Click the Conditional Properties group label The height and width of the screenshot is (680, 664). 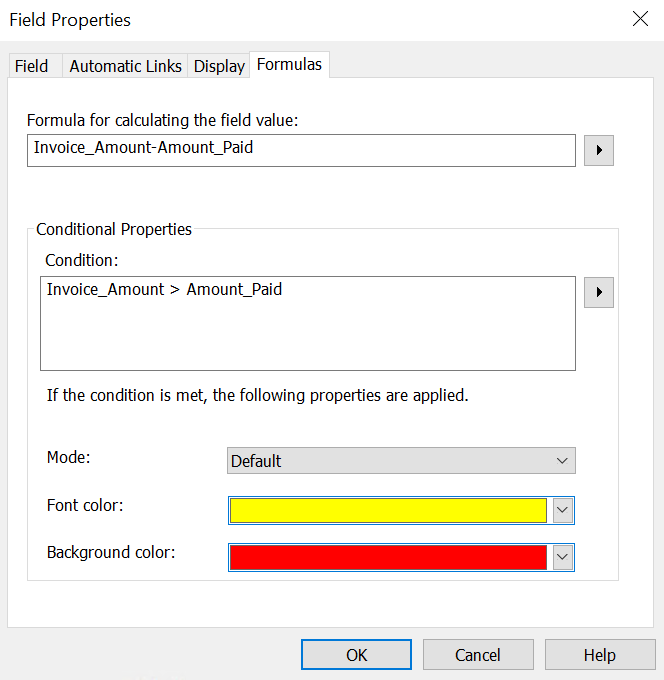pyautogui.click(x=114, y=229)
